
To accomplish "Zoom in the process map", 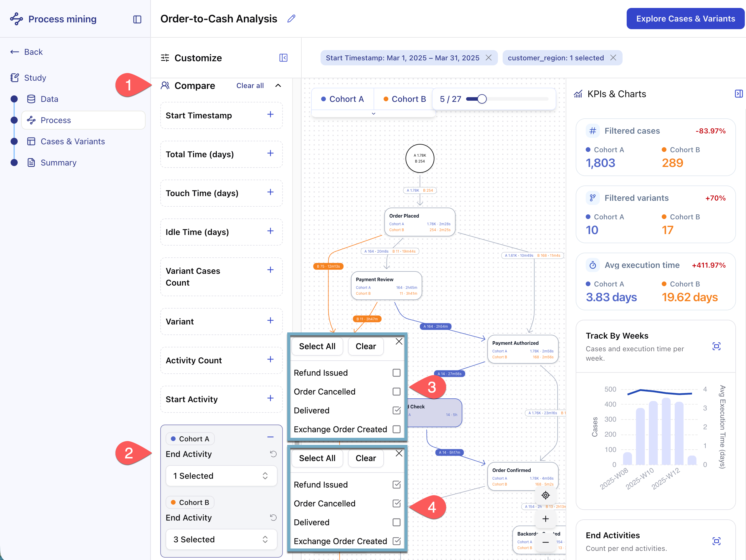I will click(545, 518).
